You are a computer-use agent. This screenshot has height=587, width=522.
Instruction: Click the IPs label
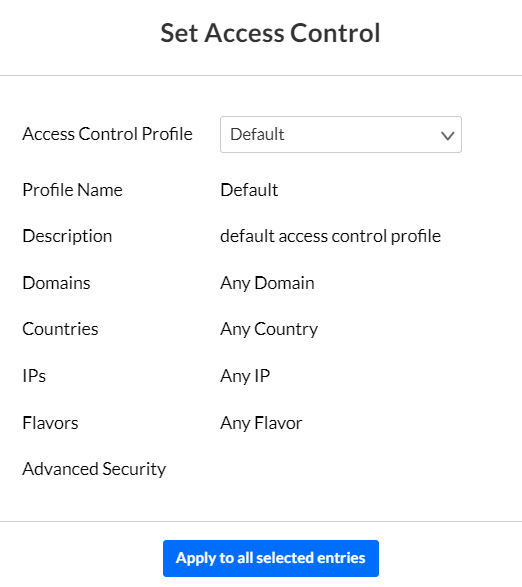(x=34, y=376)
